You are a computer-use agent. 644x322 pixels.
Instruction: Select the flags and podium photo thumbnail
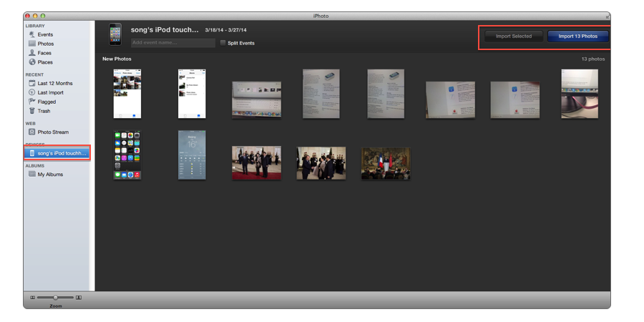click(386, 163)
